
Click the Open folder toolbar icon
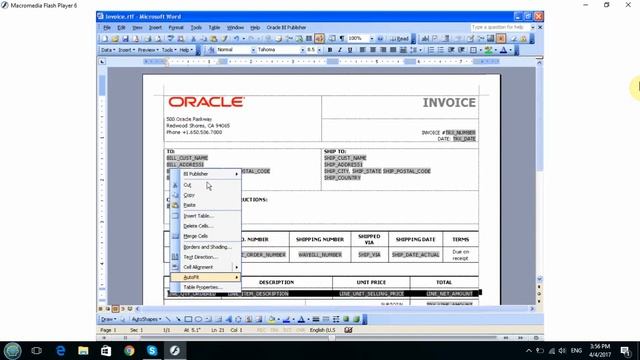tap(115, 38)
